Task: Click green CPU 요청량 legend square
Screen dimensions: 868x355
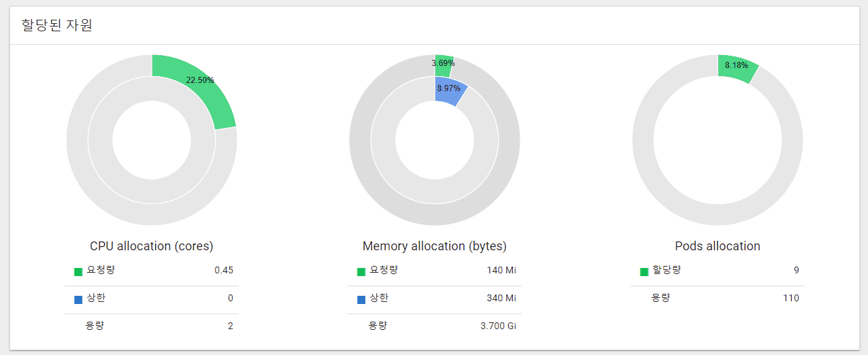Action: (x=78, y=271)
